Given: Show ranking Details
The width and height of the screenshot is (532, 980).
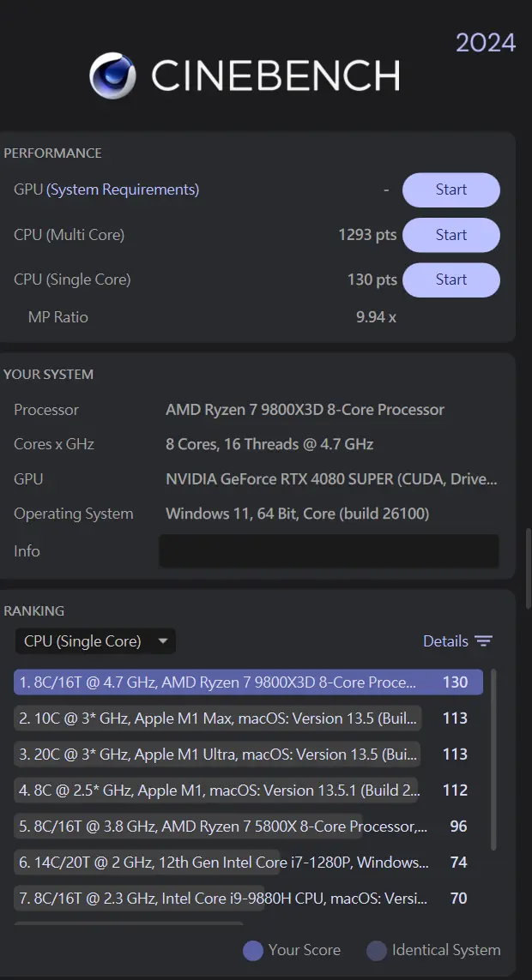Looking at the screenshot, I should [x=457, y=641].
